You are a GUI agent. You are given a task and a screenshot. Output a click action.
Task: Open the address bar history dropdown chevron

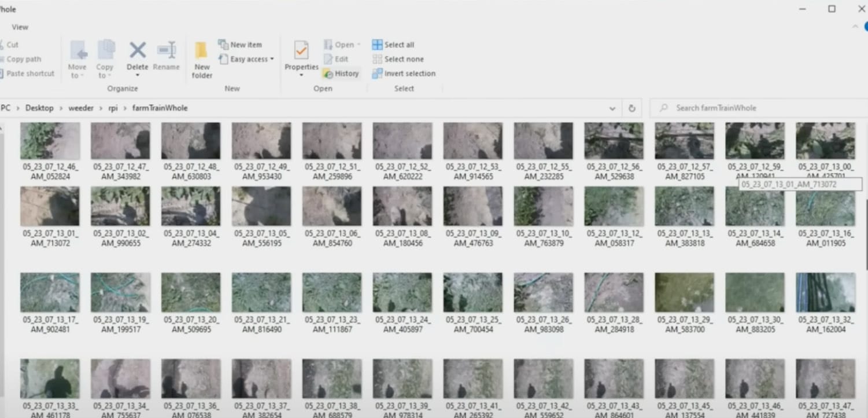[x=612, y=108]
